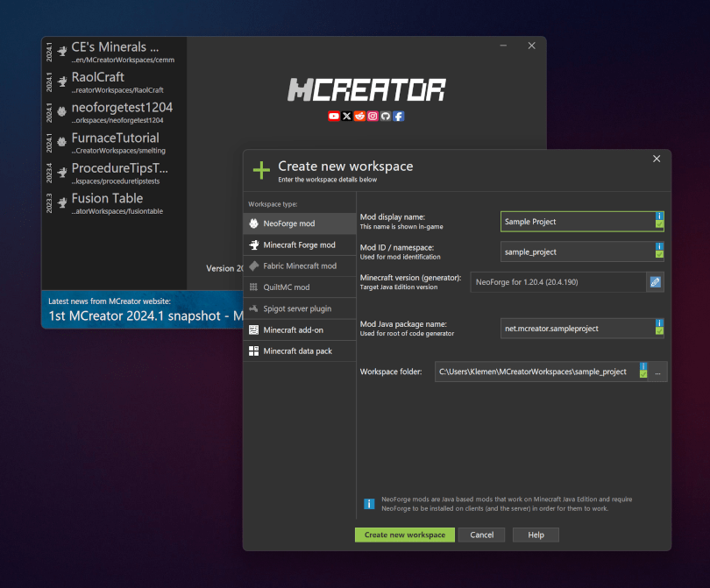Open the 1st MCreator 2024.1 snapshot news

pyautogui.click(x=146, y=316)
